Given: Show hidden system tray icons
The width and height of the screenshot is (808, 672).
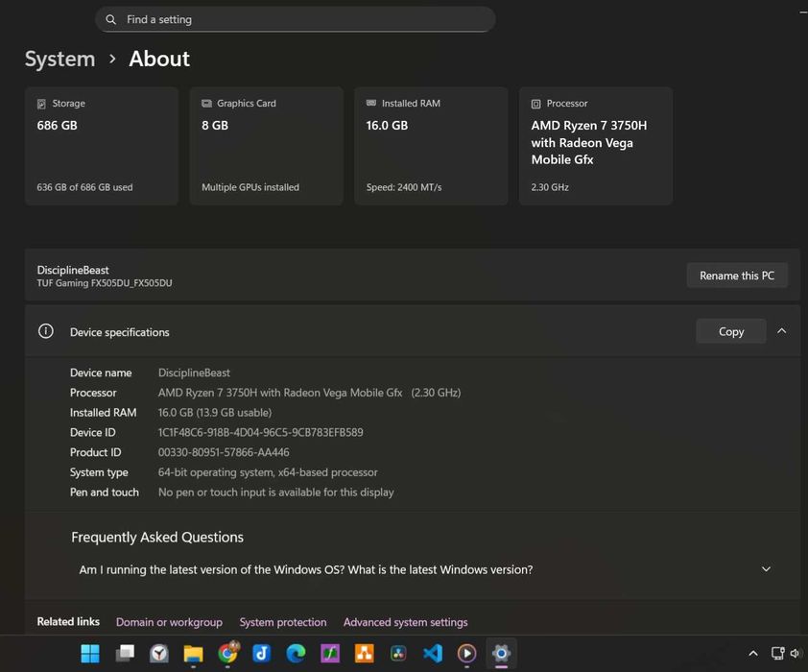Looking at the screenshot, I should pyautogui.click(x=753, y=654).
